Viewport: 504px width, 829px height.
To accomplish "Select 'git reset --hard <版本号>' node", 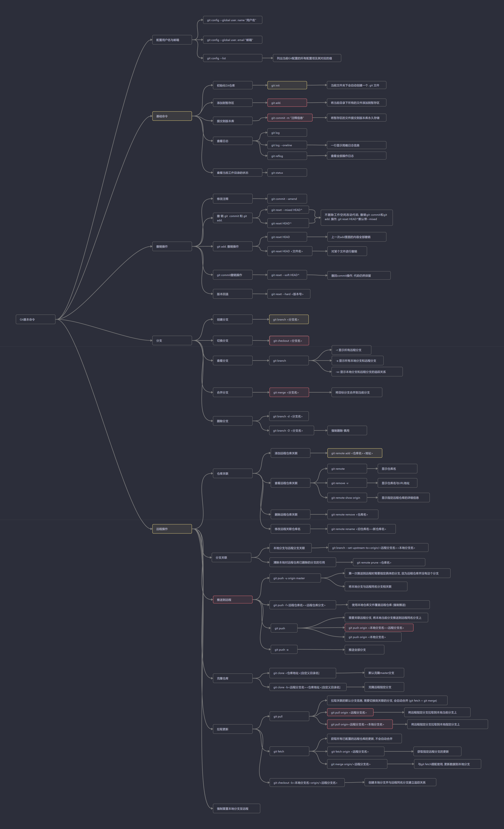I will pyautogui.click(x=289, y=294).
